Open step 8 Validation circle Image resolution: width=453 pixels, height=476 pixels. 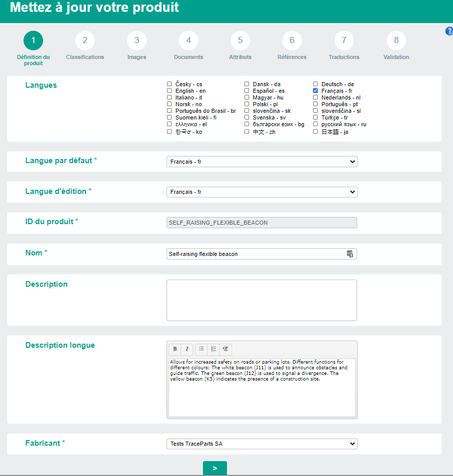tap(396, 41)
